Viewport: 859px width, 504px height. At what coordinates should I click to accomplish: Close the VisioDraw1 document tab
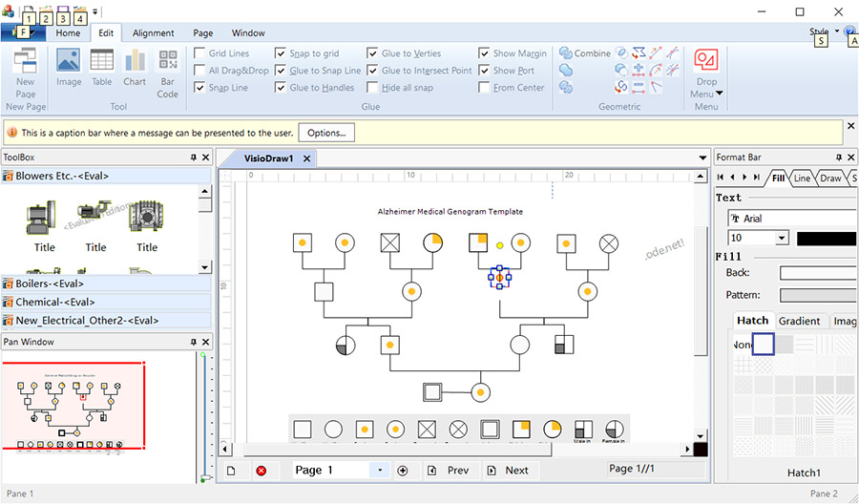306,158
